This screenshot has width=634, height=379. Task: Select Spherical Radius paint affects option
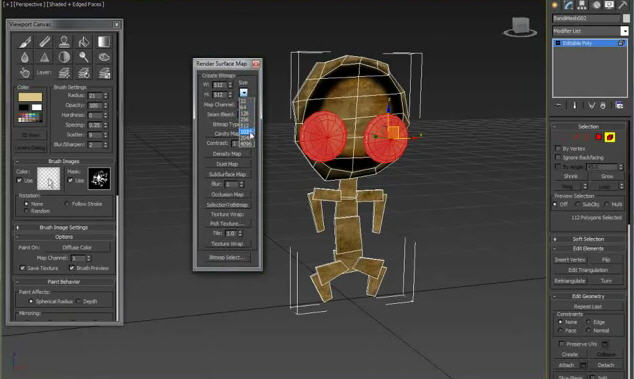point(31,301)
